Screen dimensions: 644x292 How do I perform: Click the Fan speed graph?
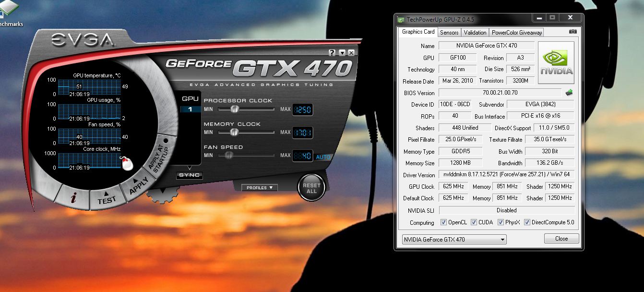[x=89, y=136]
